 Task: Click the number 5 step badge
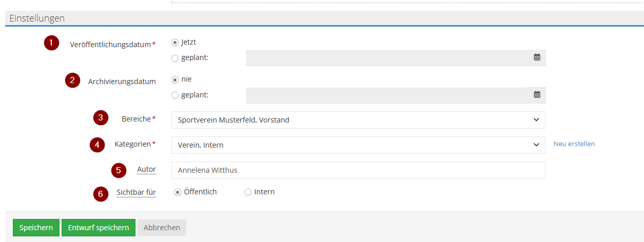pyautogui.click(x=119, y=170)
